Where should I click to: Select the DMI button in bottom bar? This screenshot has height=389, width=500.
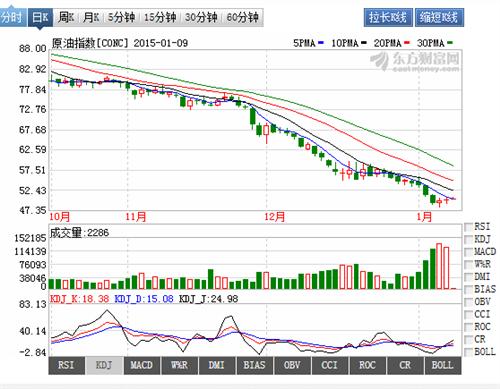(x=217, y=365)
